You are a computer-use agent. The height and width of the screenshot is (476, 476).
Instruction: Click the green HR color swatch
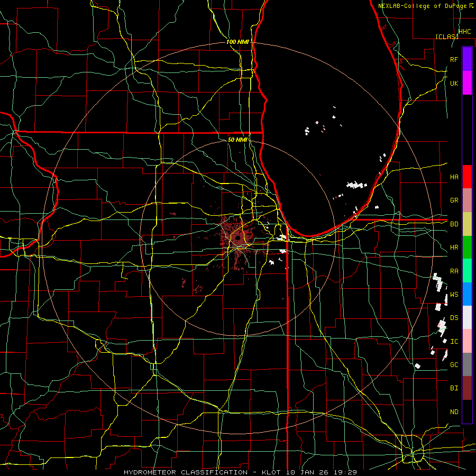[x=467, y=248]
